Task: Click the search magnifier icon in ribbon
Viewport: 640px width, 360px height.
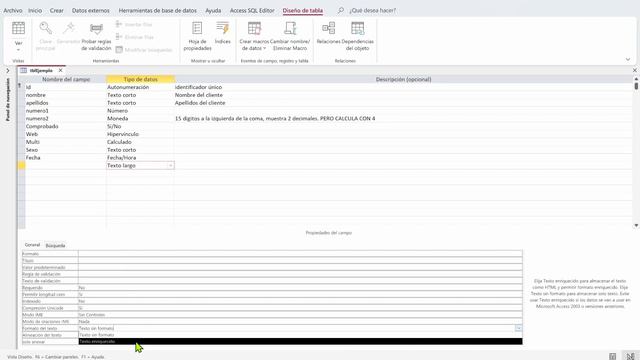Action: [x=340, y=10]
